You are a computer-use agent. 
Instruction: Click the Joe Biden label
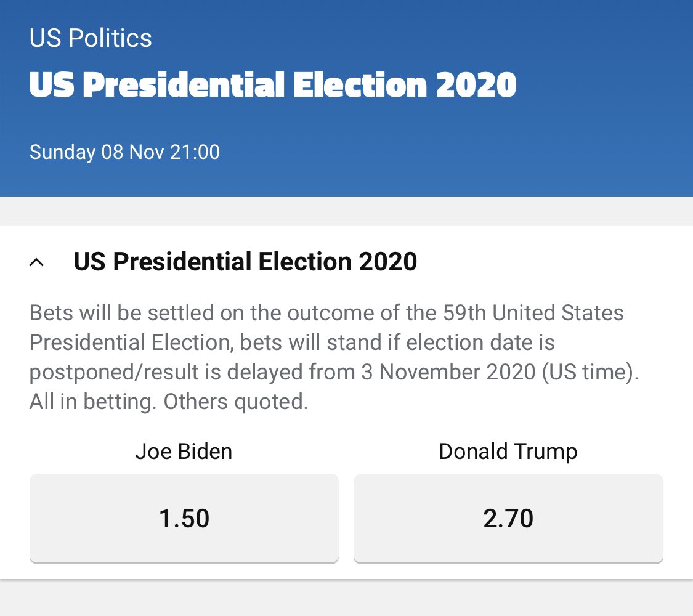coord(184,451)
